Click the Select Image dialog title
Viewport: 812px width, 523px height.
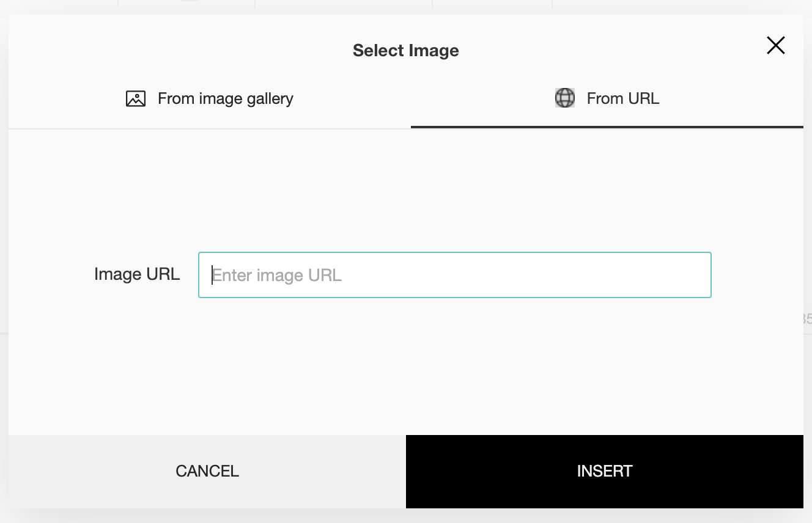(x=405, y=50)
